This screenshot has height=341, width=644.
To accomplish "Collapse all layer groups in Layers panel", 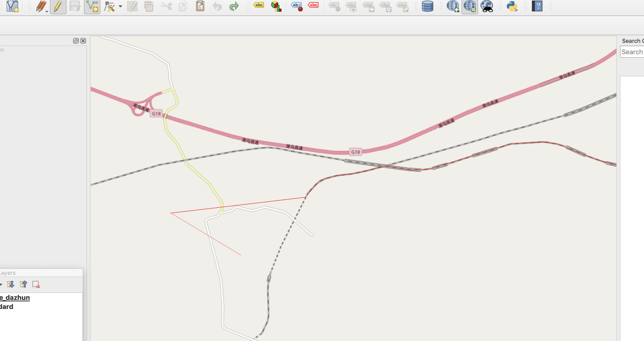I will pyautogui.click(x=24, y=284).
